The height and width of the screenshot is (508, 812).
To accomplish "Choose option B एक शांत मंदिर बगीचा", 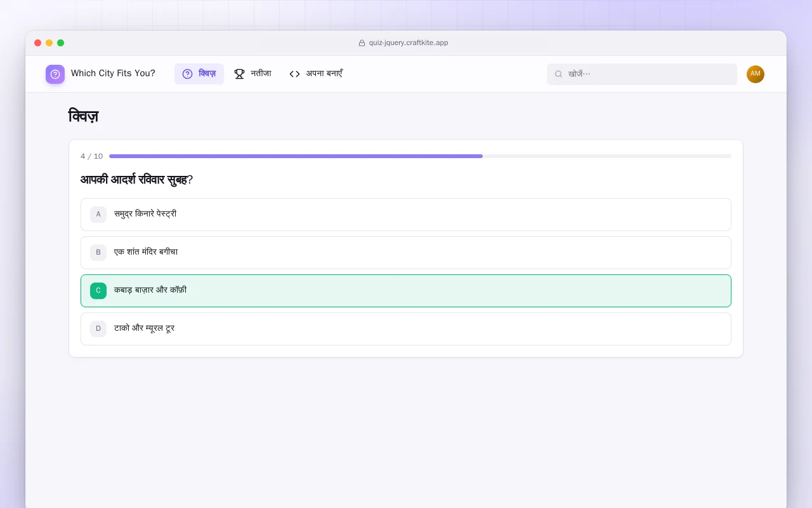I will click(x=406, y=253).
